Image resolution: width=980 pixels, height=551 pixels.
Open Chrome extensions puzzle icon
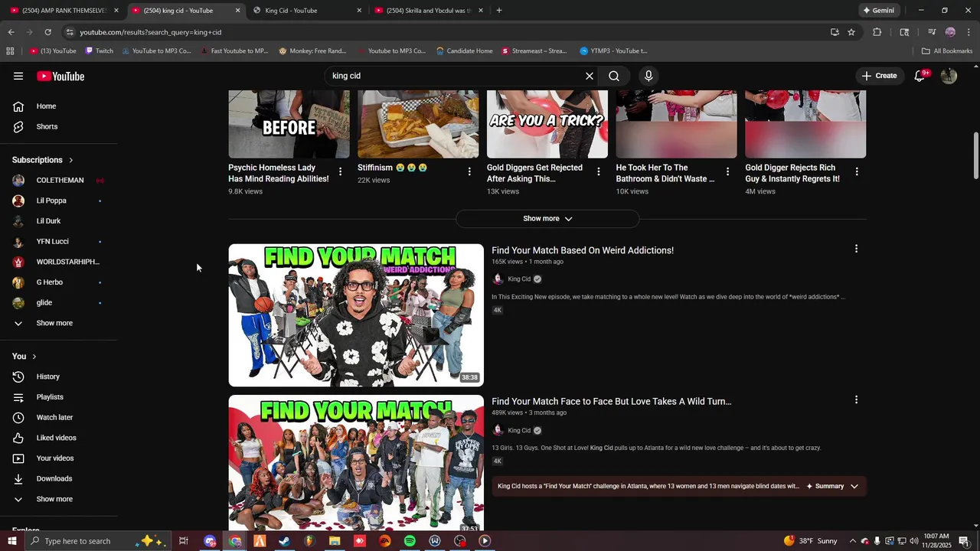877,32
